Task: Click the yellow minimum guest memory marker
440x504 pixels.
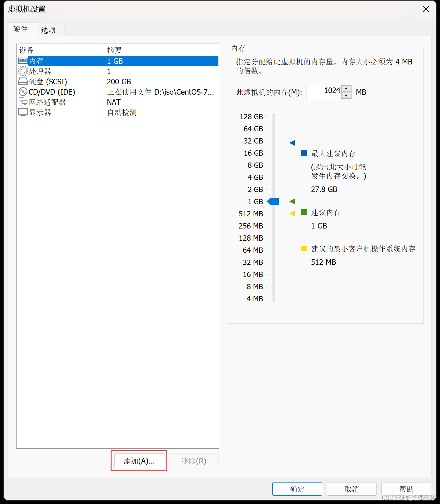Action: 292,214
